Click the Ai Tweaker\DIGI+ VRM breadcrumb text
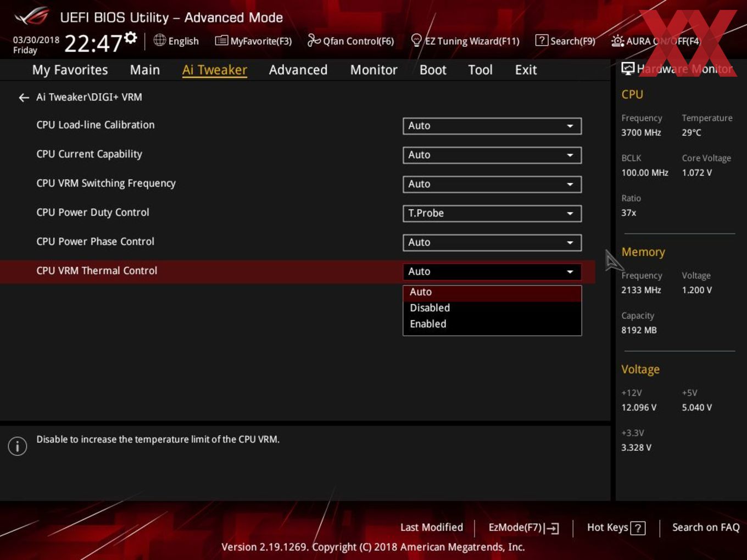 [x=89, y=97]
